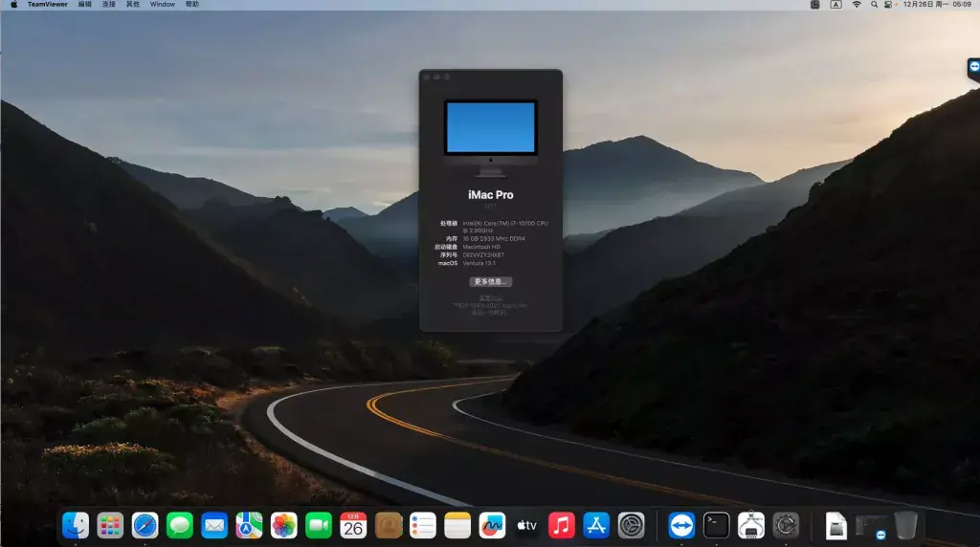Open the Trash in the dock
The width and height of the screenshot is (980, 547).
coord(905,525)
